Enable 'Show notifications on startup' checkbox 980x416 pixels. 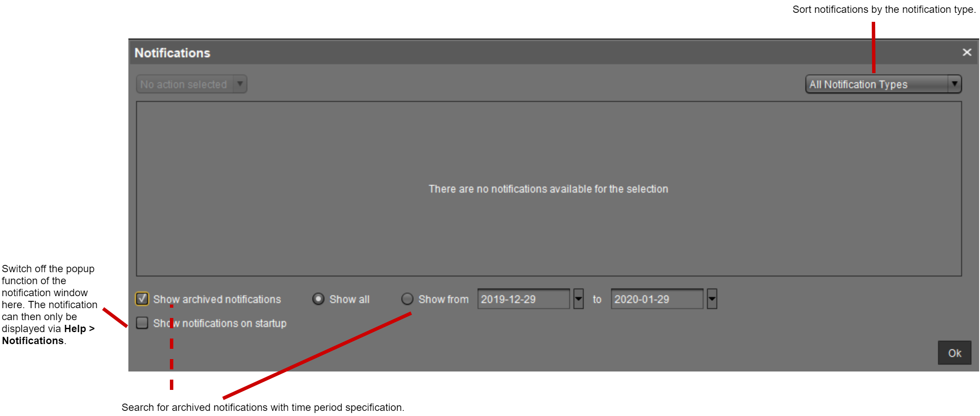(x=142, y=323)
